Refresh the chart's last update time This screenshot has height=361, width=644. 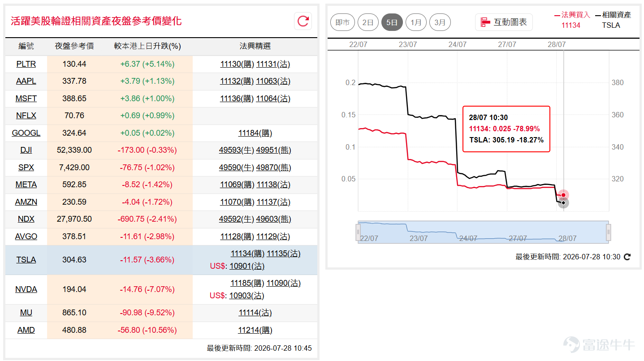point(627,257)
